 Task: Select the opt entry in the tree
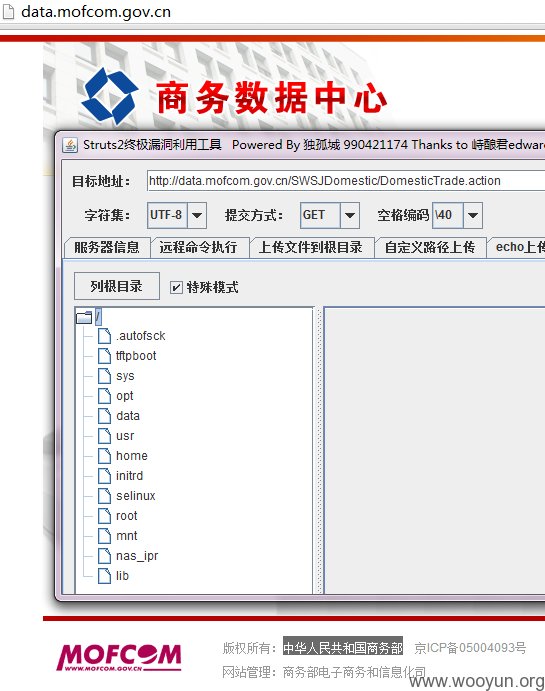click(x=125, y=396)
